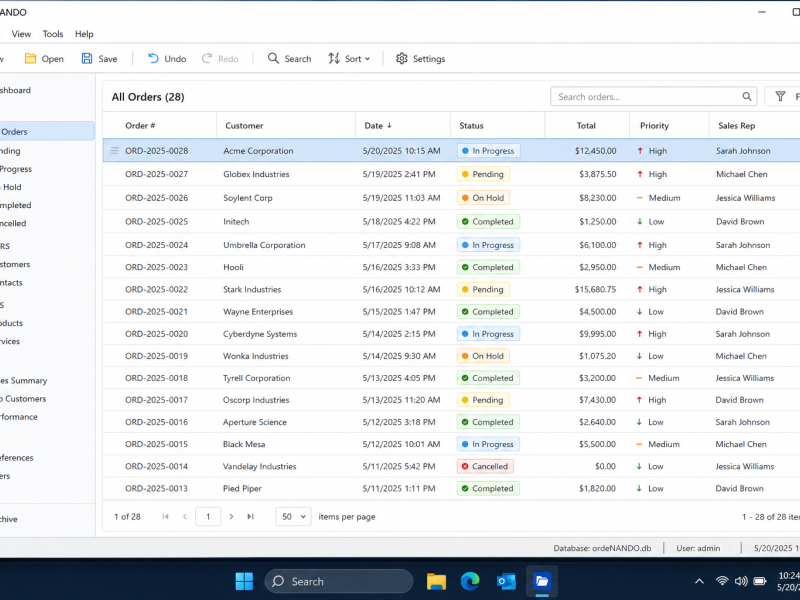Click Tyrell Corporation customer cell

coord(257,378)
